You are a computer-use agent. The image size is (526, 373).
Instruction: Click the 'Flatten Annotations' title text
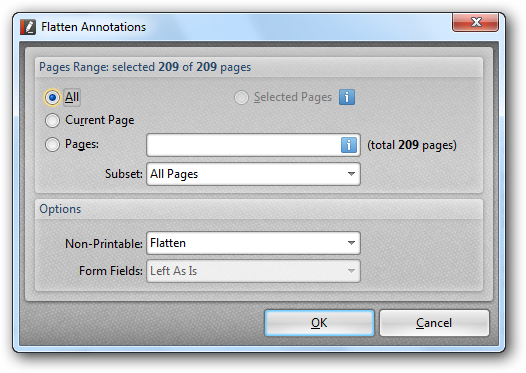coord(94,27)
